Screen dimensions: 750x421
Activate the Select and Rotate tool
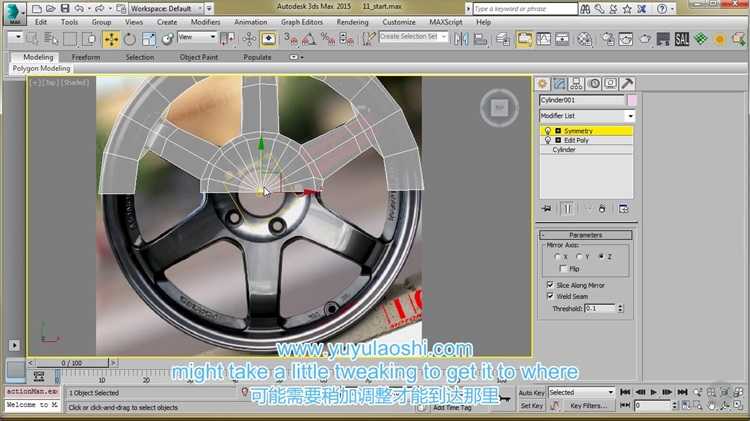point(130,39)
